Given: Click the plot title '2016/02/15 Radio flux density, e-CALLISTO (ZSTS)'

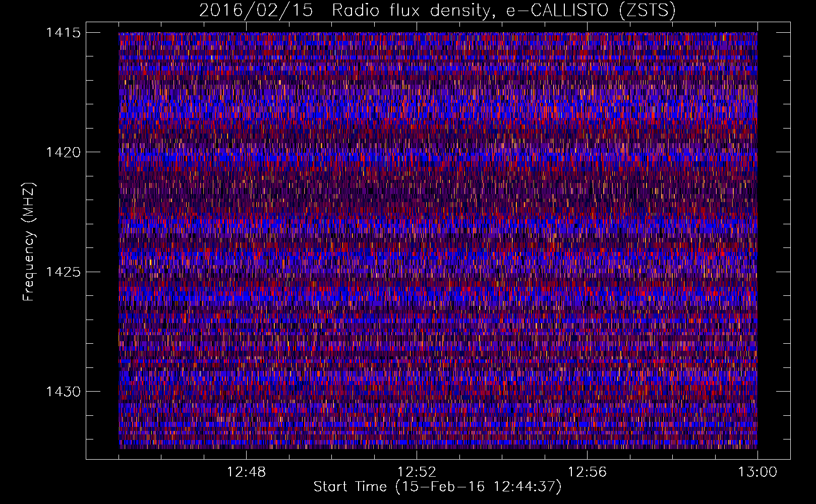Looking at the screenshot, I should pyautogui.click(x=437, y=11).
